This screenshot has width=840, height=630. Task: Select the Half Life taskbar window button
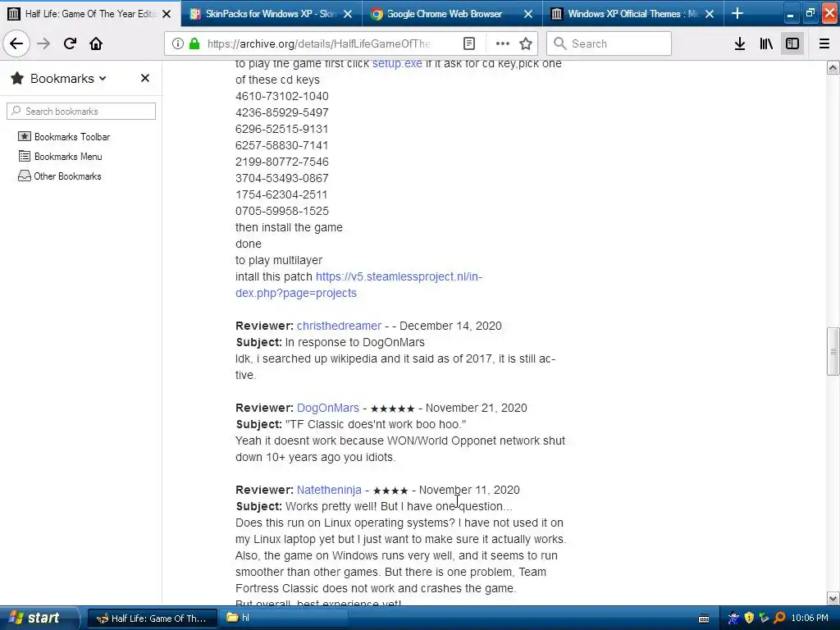[x=152, y=619]
